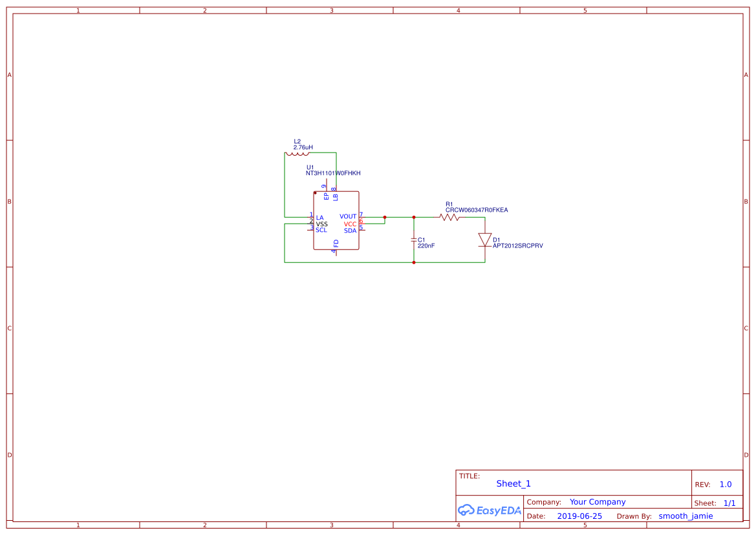Select the NT3H1101W0FHKH part label
Viewport: 756px width, 535px height.
pos(333,173)
